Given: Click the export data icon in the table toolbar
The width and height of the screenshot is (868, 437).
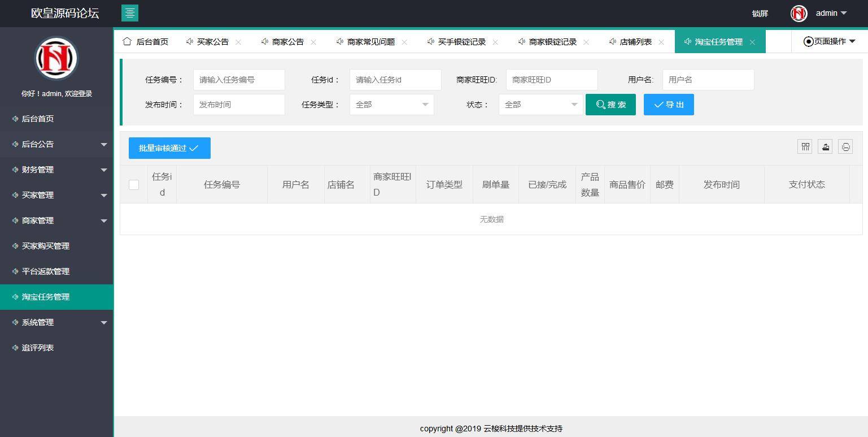Looking at the screenshot, I should (x=825, y=146).
